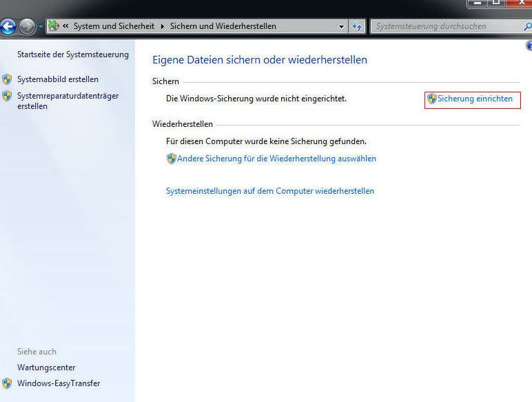Click the shield icon beside Systemabbild erstellen

click(x=7, y=79)
